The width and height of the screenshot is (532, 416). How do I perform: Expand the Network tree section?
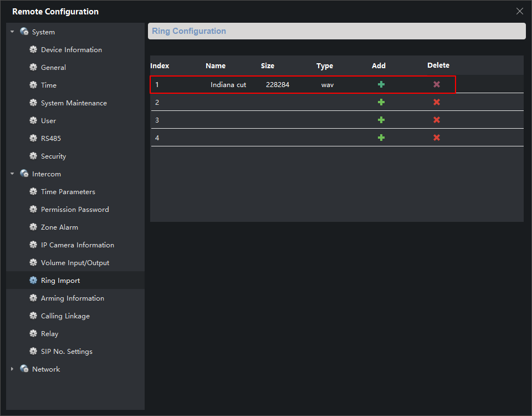point(12,369)
